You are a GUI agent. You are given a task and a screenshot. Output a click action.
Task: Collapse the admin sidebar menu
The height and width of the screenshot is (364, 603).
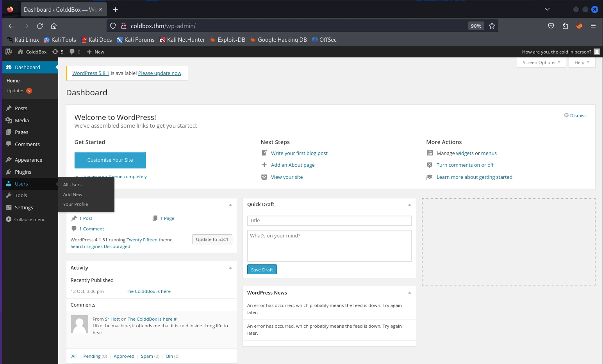click(x=26, y=219)
